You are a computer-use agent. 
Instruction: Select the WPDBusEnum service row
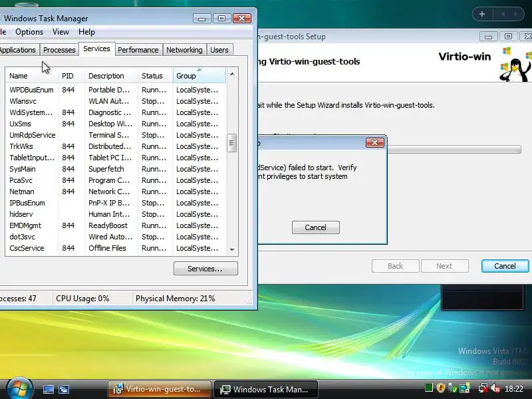point(116,90)
